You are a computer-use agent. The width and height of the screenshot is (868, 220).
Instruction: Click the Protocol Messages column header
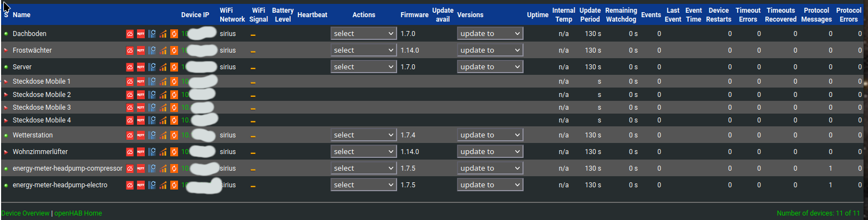point(816,15)
